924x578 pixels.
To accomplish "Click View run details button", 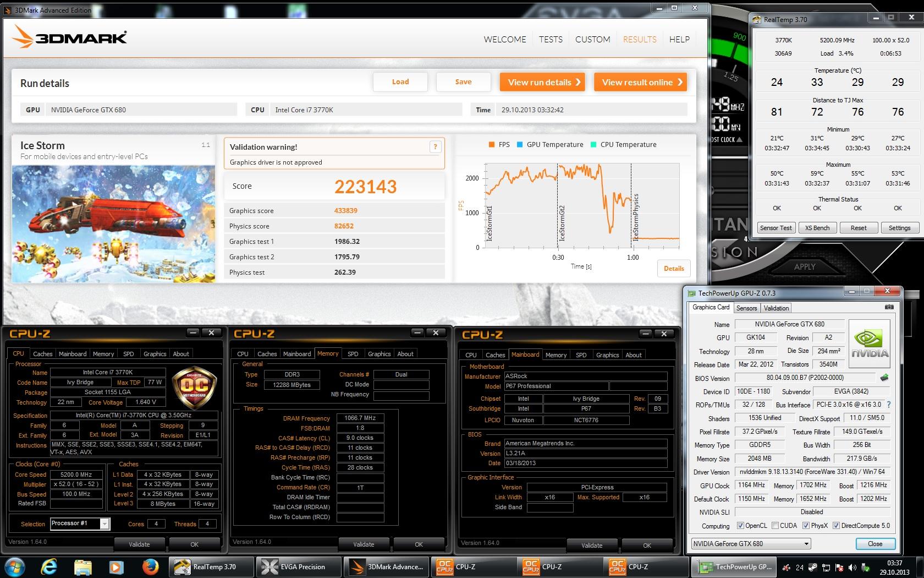I will click(x=542, y=82).
